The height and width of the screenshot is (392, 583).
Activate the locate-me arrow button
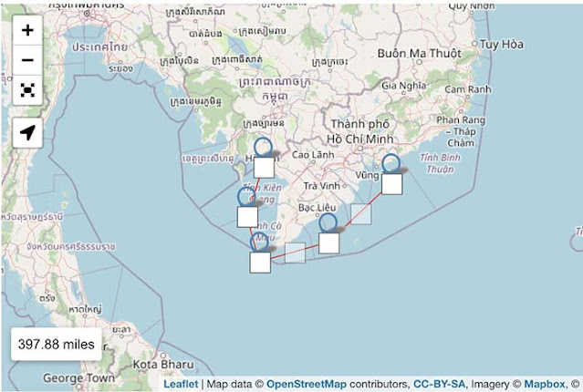27,133
